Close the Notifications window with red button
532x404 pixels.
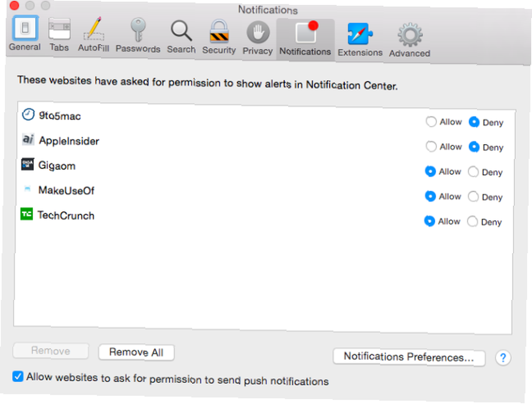coord(14,5)
